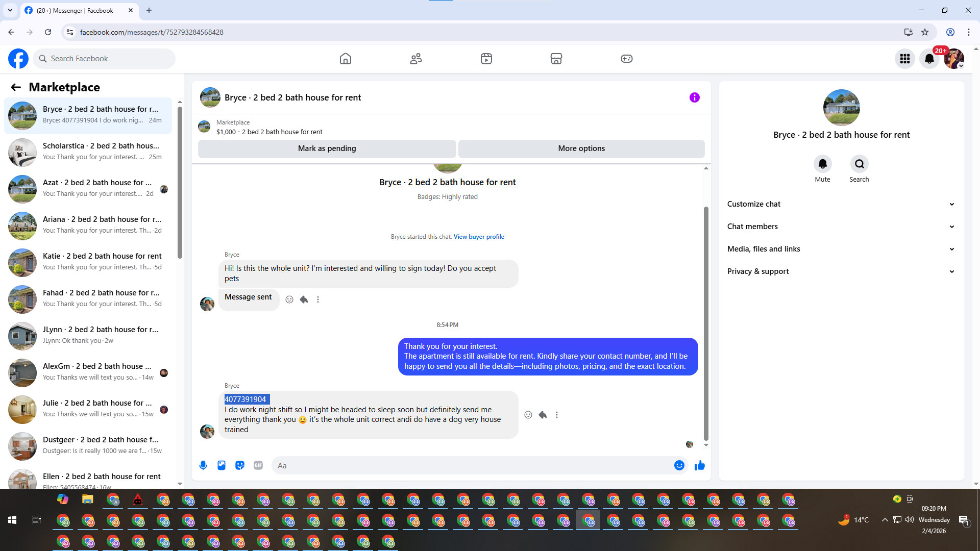Open the sticker picker
The height and width of the screenshot is (551, 980).
click(x=240, y=465)
